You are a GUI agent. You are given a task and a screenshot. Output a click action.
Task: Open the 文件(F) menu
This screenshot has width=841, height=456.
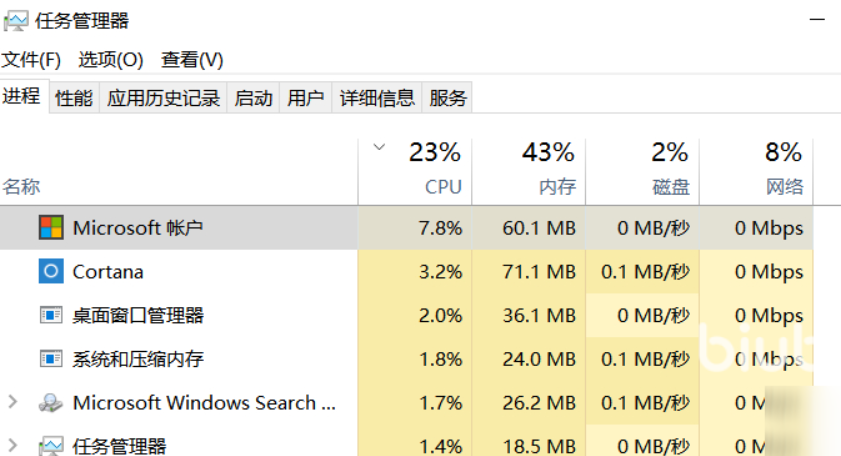tap(31, 60)
